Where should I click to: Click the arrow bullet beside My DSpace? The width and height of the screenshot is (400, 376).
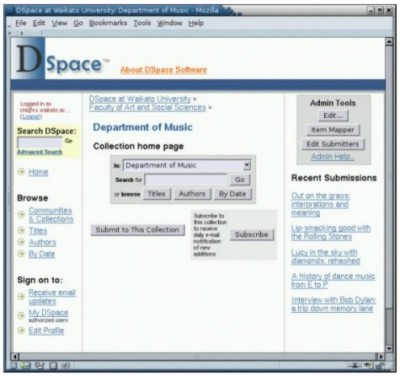21,315
